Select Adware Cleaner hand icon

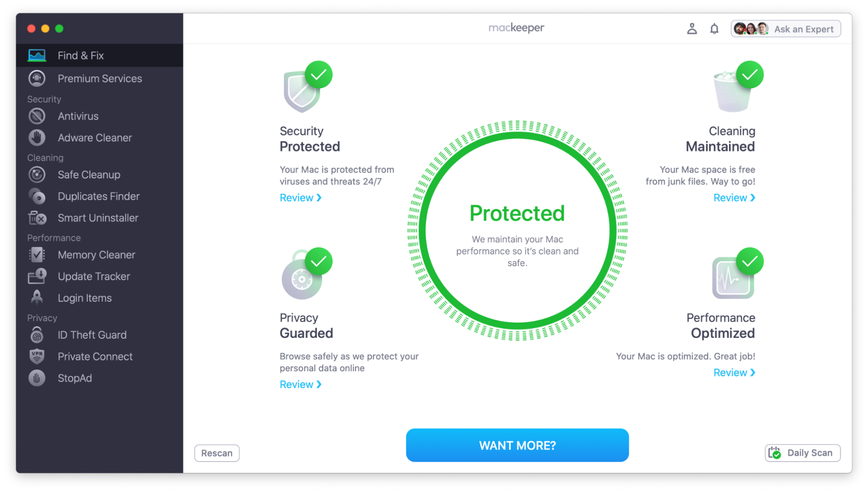tap(37, 138)
